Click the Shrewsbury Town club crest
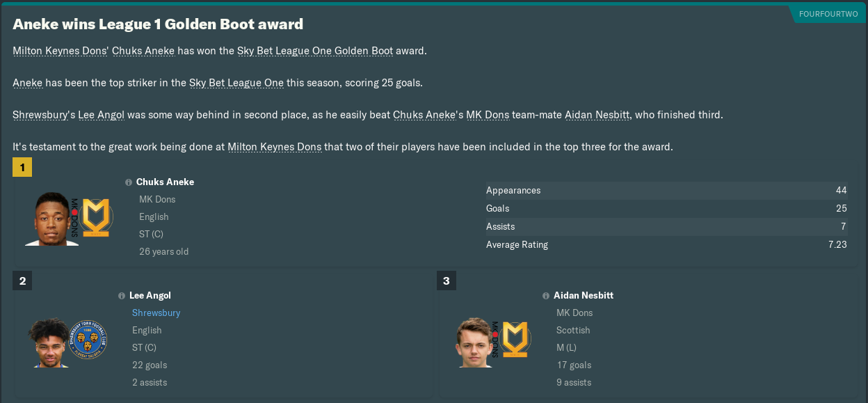 88,340
